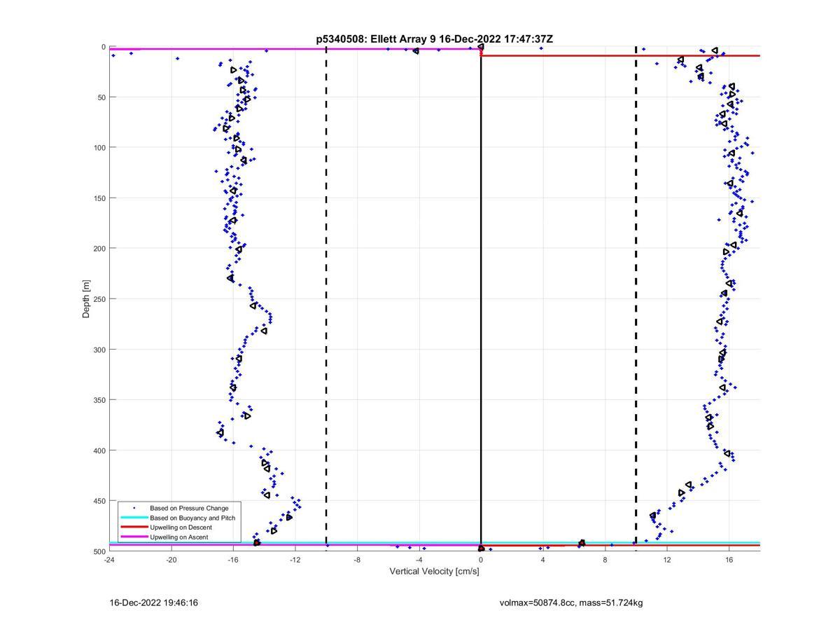
Task: Click x-axis tick label '0'
Action: 481,560
